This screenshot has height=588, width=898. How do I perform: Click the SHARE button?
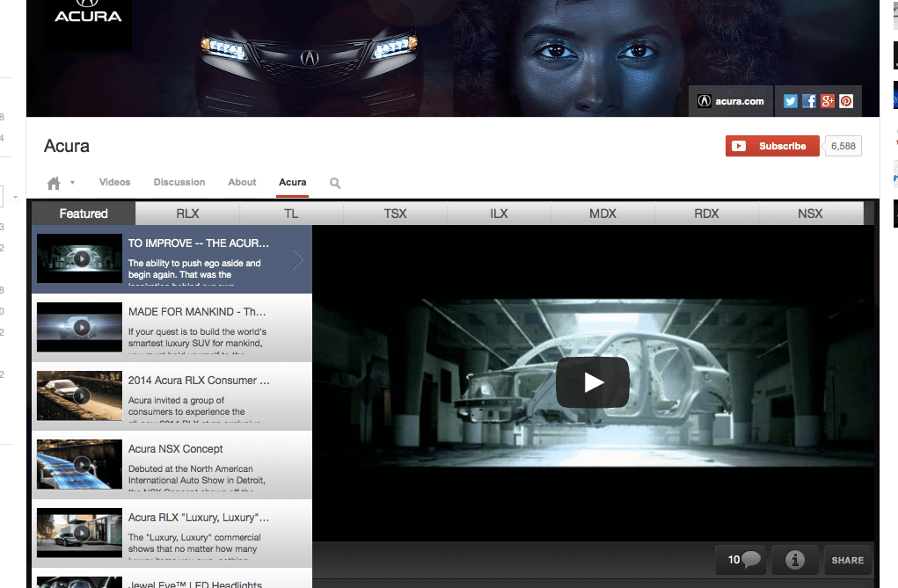point(848,560)
